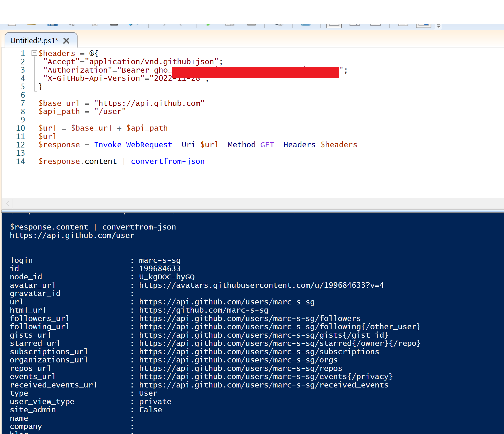Click the Run Script green play icon

pos(208,25)
